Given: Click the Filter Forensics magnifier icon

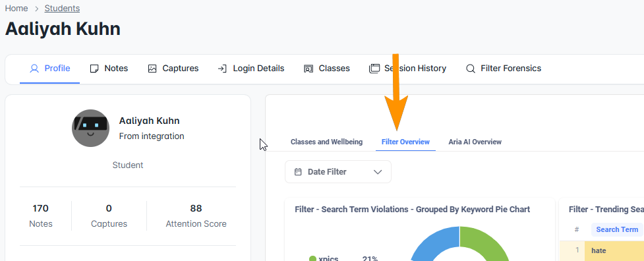Looking at the screenshot, I should pos(471,69).
